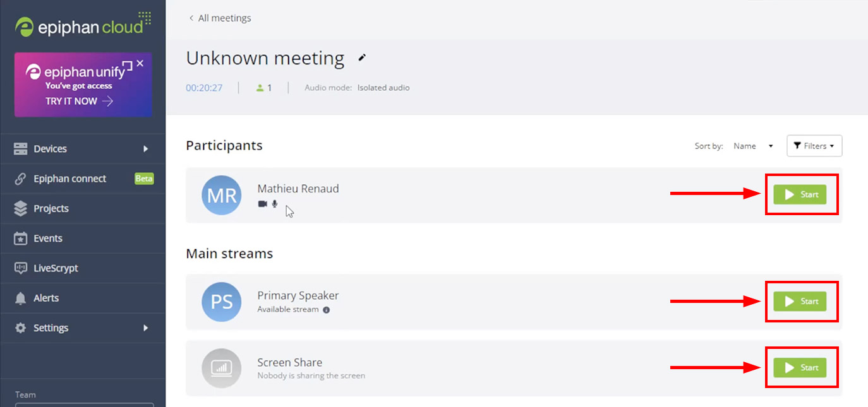Open Epiphan connect from the sidebar
This screenshot has height=407, width=868.
pos(83,179)
